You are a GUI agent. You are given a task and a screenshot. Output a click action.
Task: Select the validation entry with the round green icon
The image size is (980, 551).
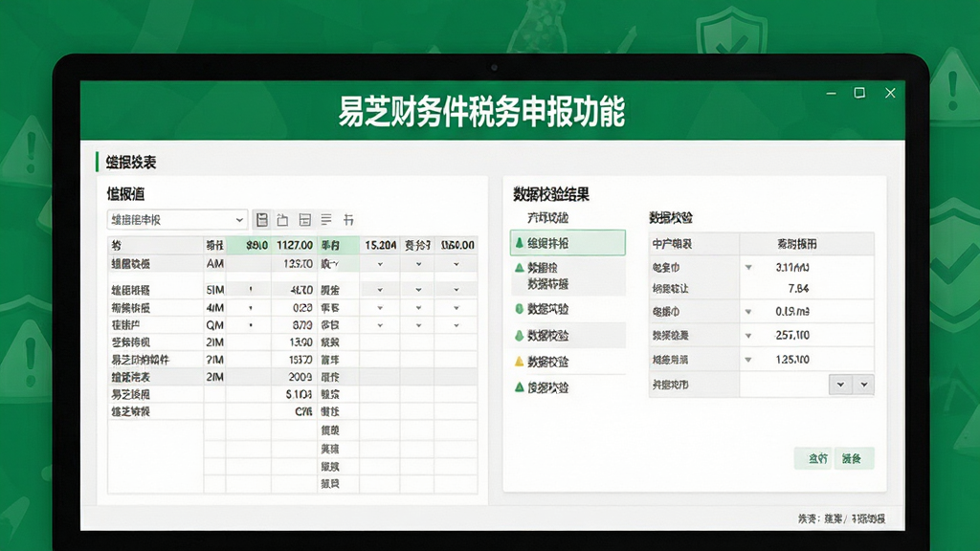tap(568, 309)
